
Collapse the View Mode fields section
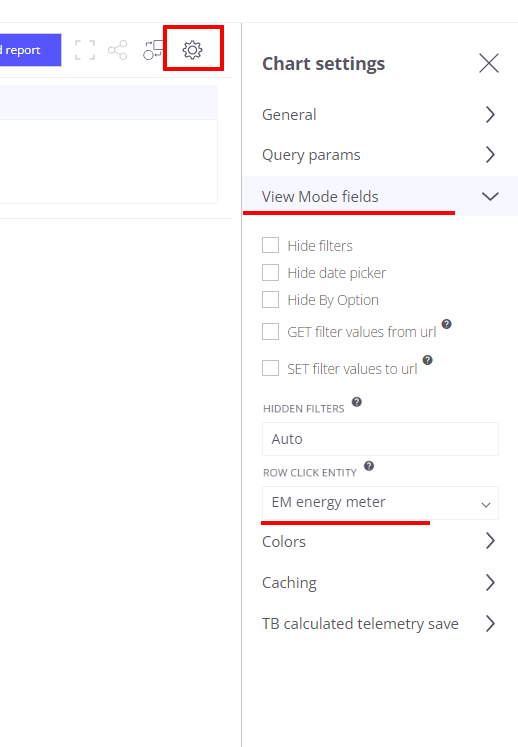point(380,196)
